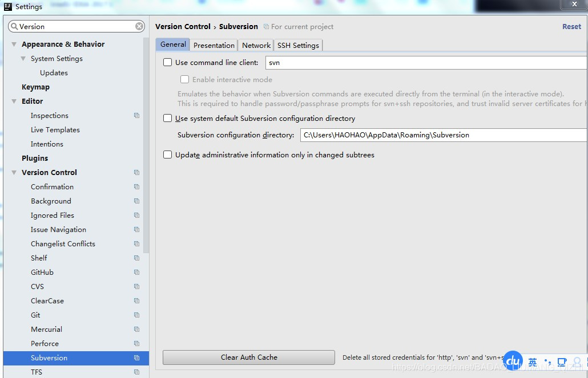Screen dimensions: 588x378
Task: Toggle Update administrative information only in changed subtrees
Action: [x=167, y=155]
